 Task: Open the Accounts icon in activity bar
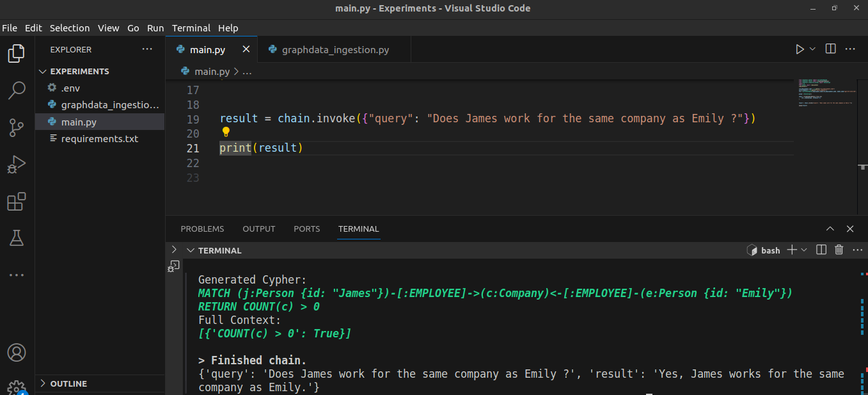click(x=16, y=352)
